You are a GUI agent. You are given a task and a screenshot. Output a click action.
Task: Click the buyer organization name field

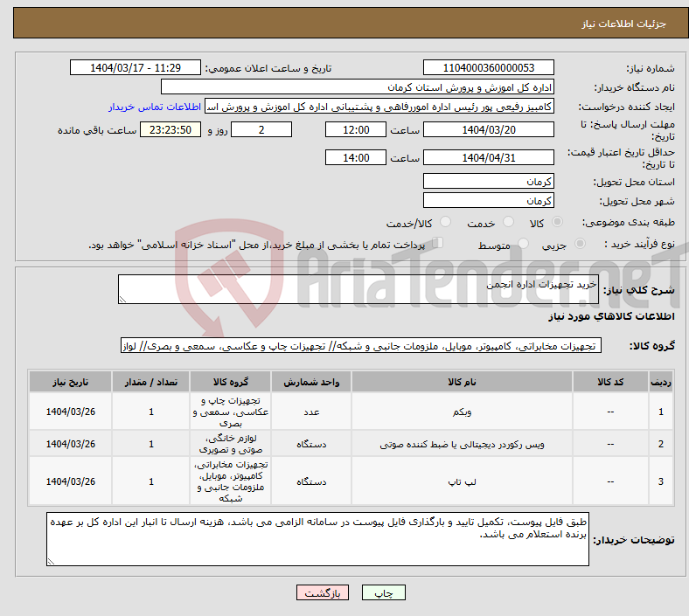click(358, 87)
